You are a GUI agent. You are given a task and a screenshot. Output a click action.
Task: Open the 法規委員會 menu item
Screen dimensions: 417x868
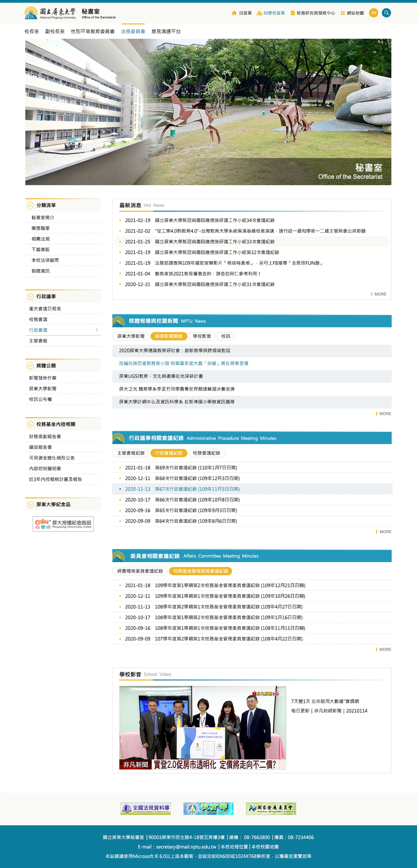133,31
